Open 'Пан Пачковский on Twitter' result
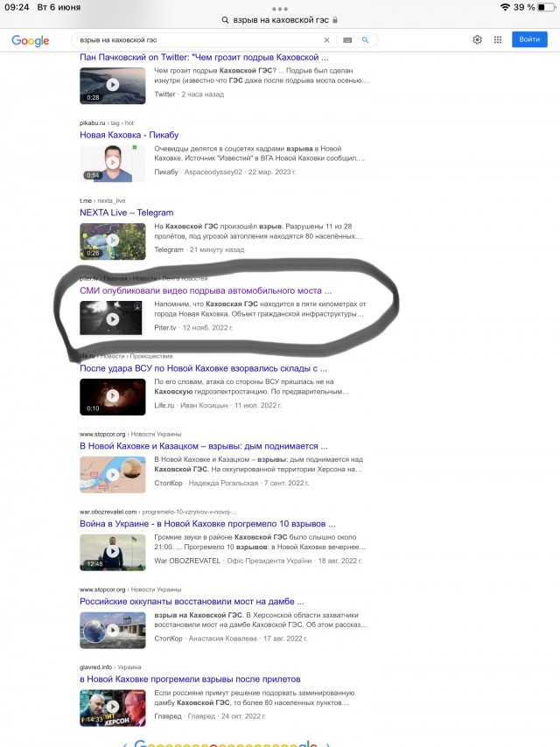 pyautogui.click(x=204, y=57)
